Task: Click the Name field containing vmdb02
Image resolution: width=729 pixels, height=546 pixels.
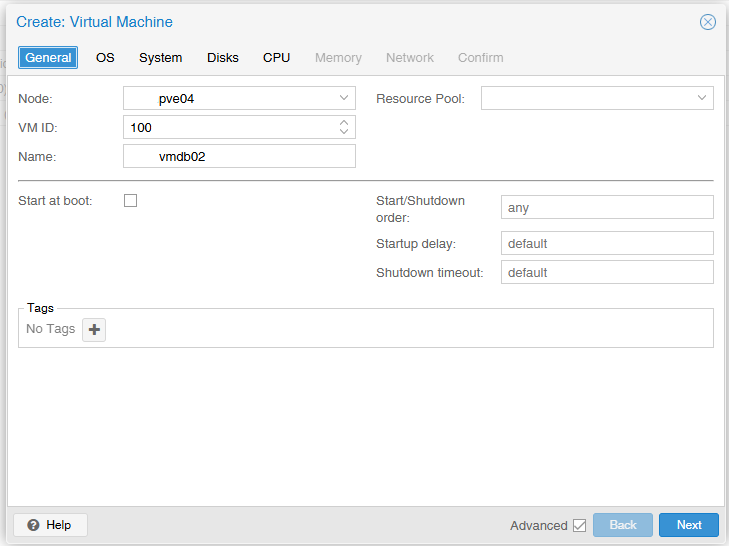Action: click(x=239, y=156)
